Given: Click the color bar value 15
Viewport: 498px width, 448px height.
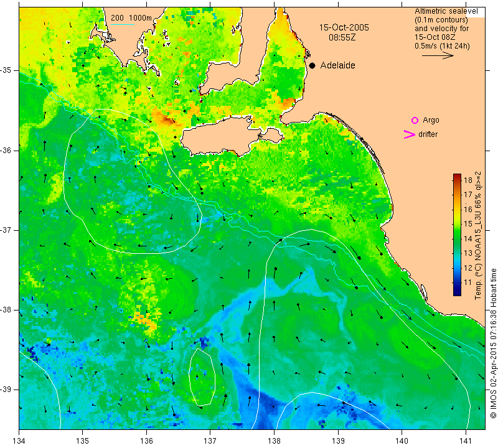Looking at the screenshot, I should point(468,224).
